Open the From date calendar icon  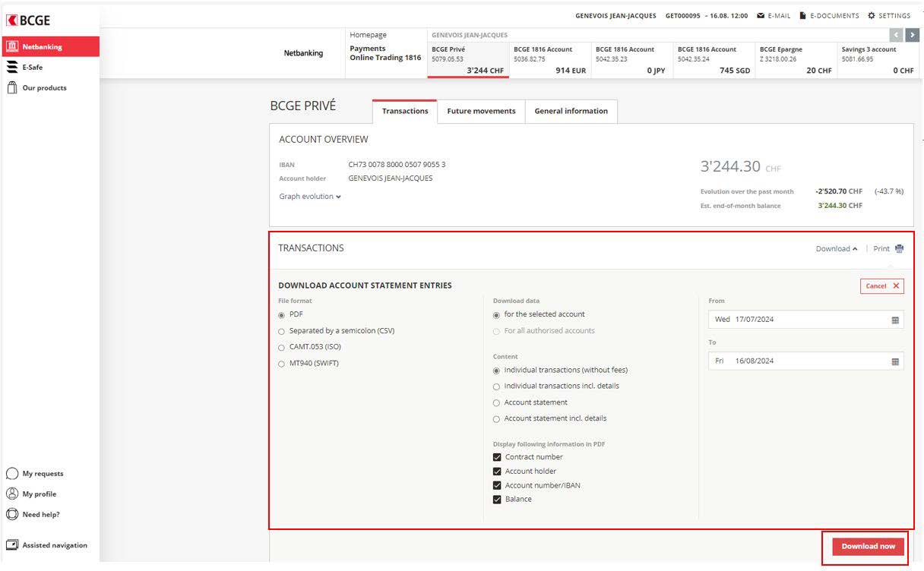coord(894,320)
